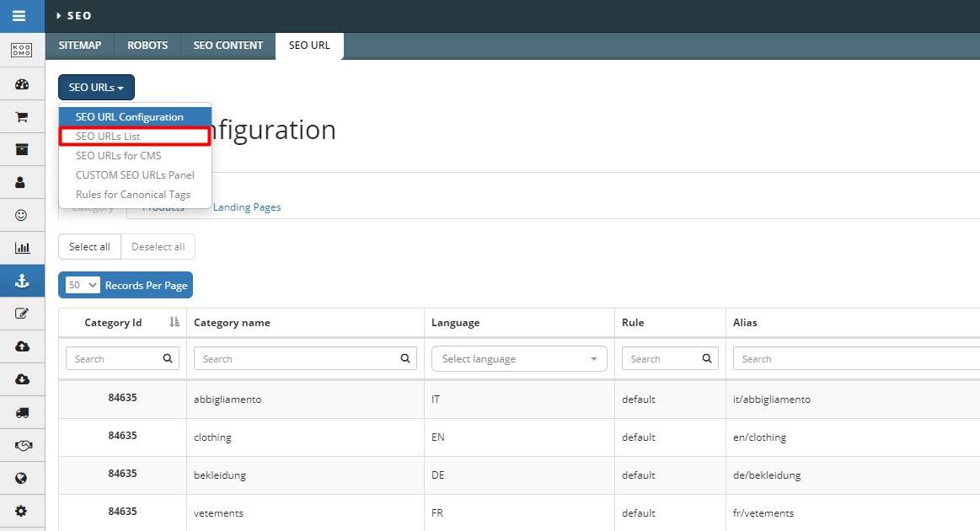Switch to the SITEMAP tab

coord(80,46)
